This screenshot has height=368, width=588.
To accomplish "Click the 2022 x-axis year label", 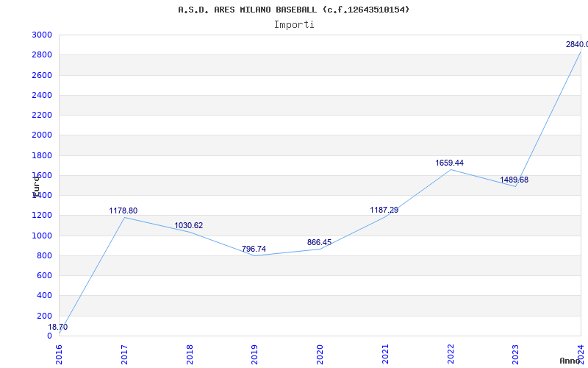I will tap(451, 354).
